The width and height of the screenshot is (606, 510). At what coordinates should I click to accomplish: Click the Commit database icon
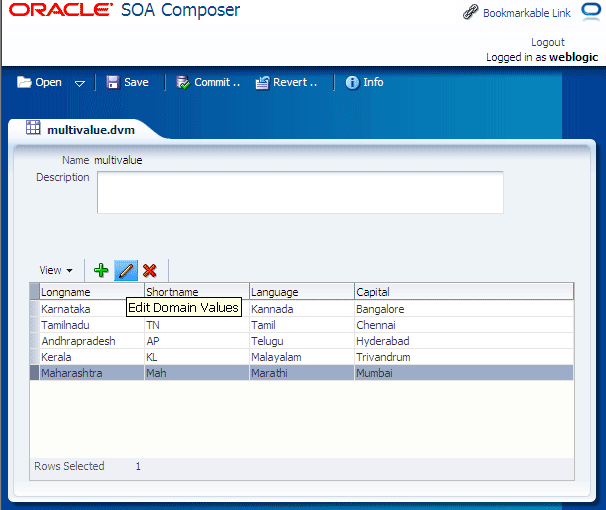(x=183, y=82)
